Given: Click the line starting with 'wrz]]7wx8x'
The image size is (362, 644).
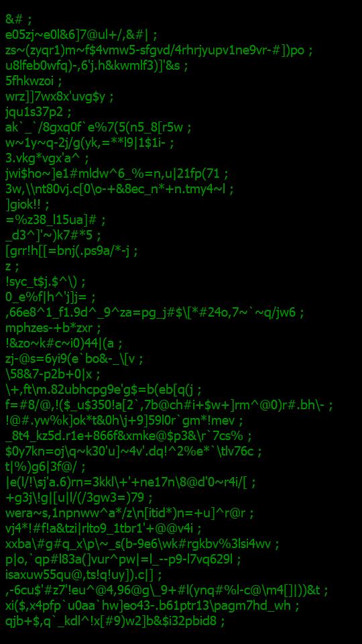Looking at the screenshot, I should pos(59,97).
